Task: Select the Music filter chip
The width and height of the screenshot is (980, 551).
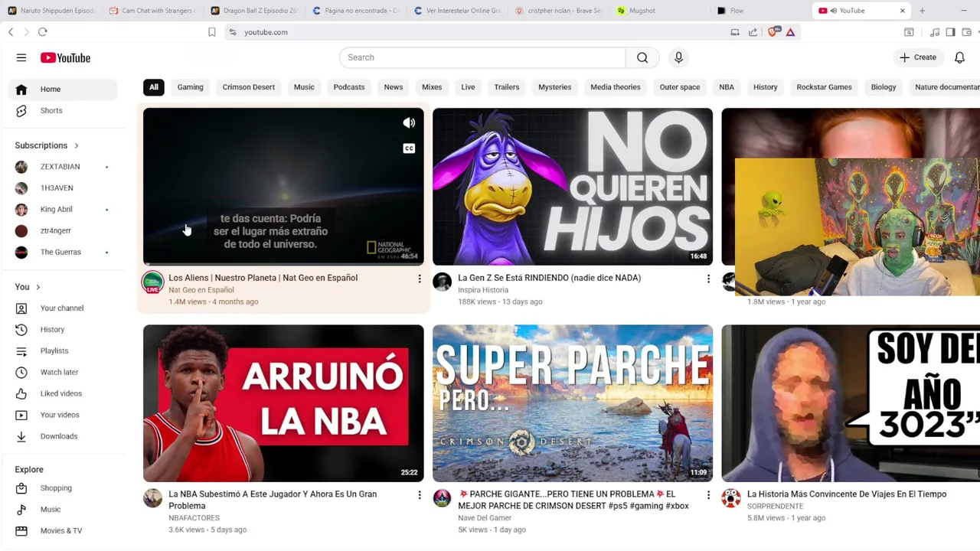Action: (304, 87)
